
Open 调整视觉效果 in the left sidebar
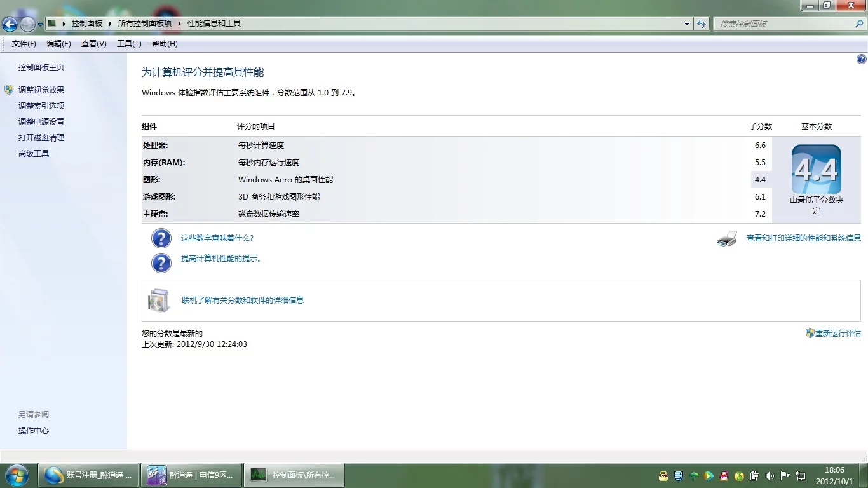41,90
